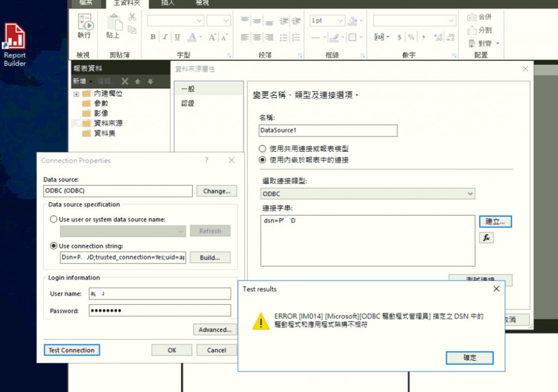Toggle Italic formatting in the ribbon
The height and width of the screenshot is (392, 558).
165,37
